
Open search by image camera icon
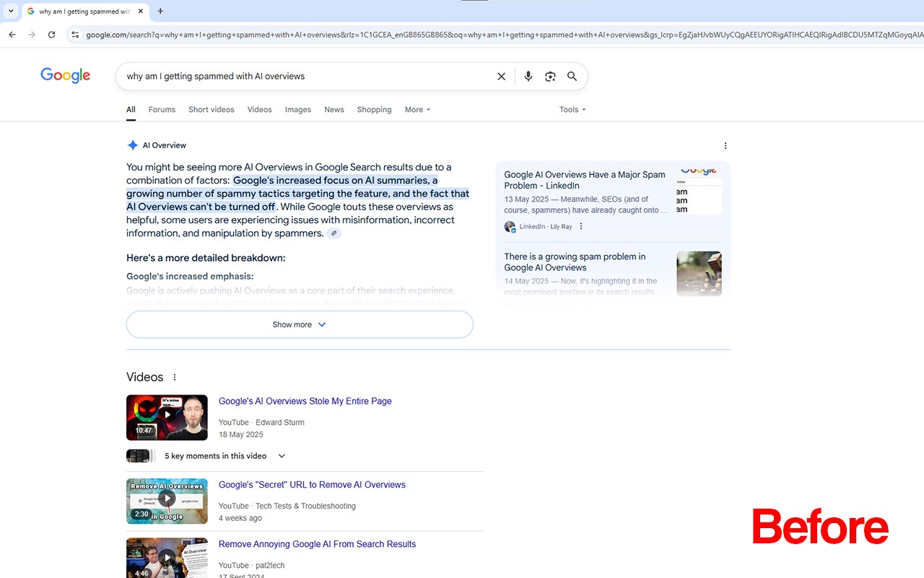click(x=550, y=77)
